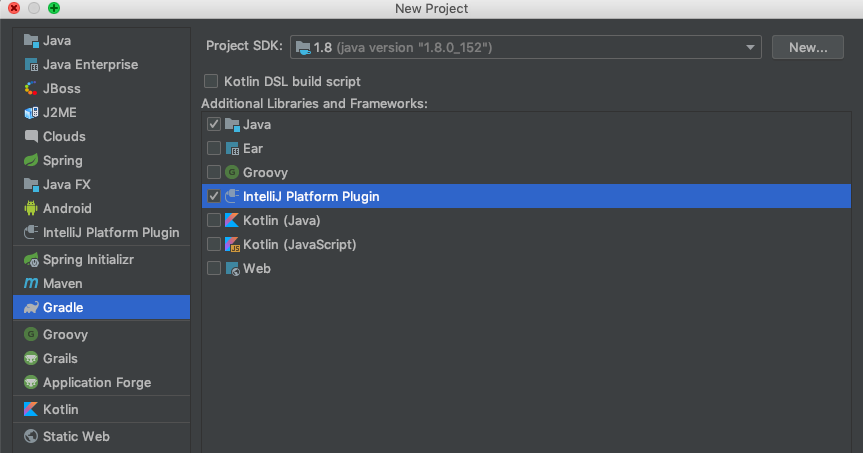The image size is (863, 453).
Task: Select the Spring leaf icon in sidebar
Action: tap(30, 161)
